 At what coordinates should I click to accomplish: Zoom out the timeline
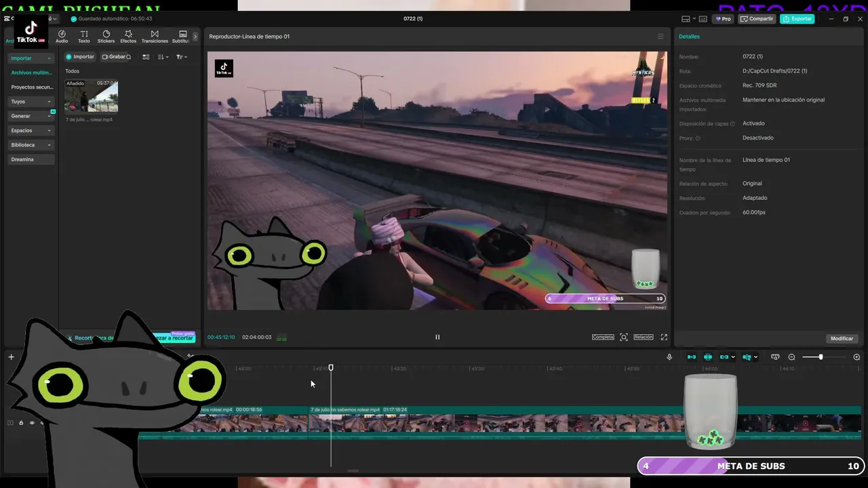[791, 357]
